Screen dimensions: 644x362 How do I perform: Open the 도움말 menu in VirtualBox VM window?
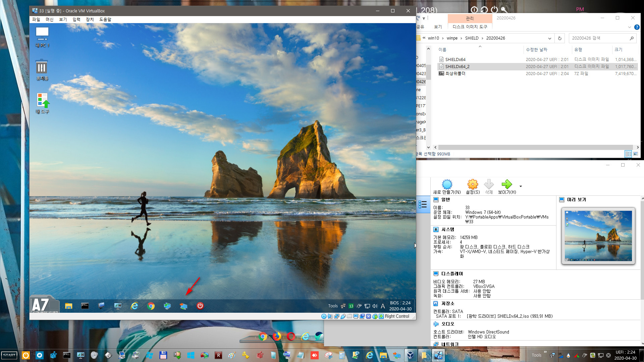(105, 19)
